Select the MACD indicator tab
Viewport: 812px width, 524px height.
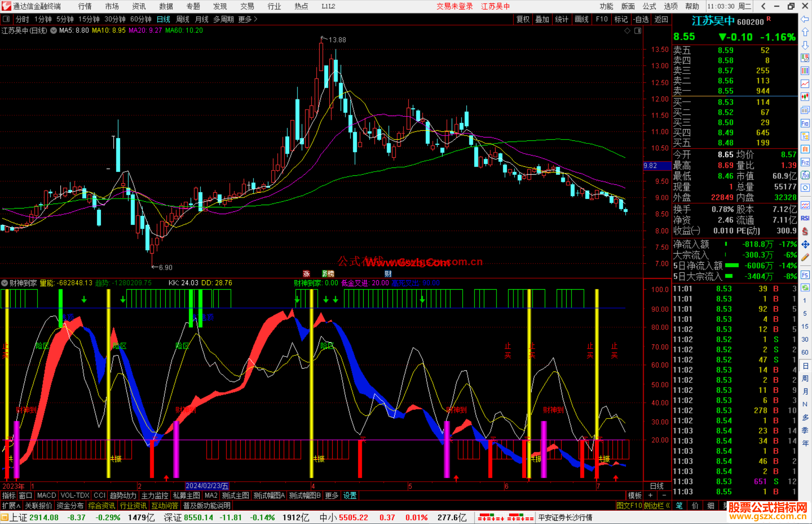[x=46, y=495]
